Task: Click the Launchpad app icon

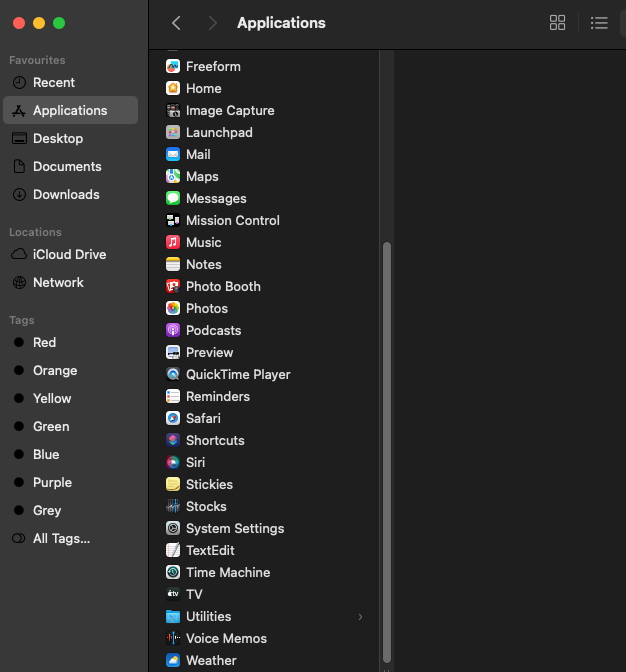Action: (173, 132)
